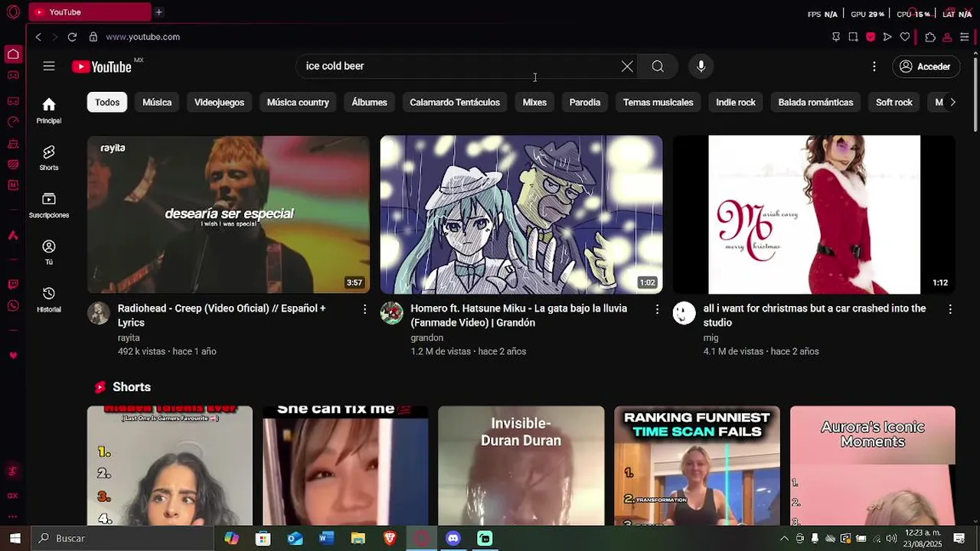Reload the current page

[x=72, y=37]
